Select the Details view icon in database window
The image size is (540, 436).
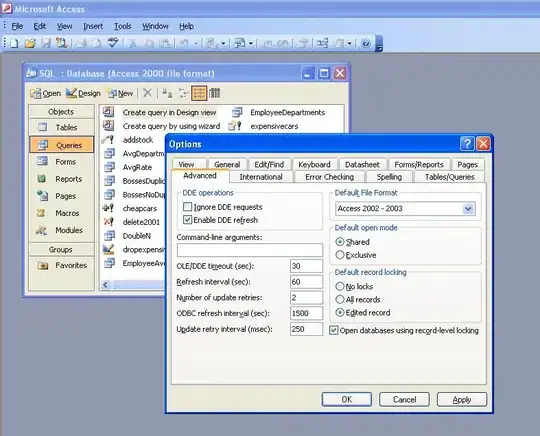tap(215, 93)
